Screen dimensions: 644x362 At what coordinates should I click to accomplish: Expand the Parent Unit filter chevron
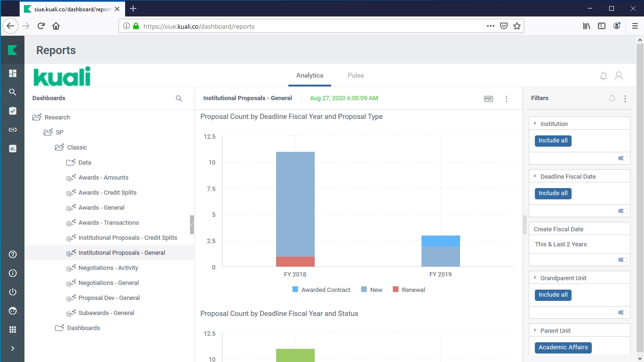point(535,331)
